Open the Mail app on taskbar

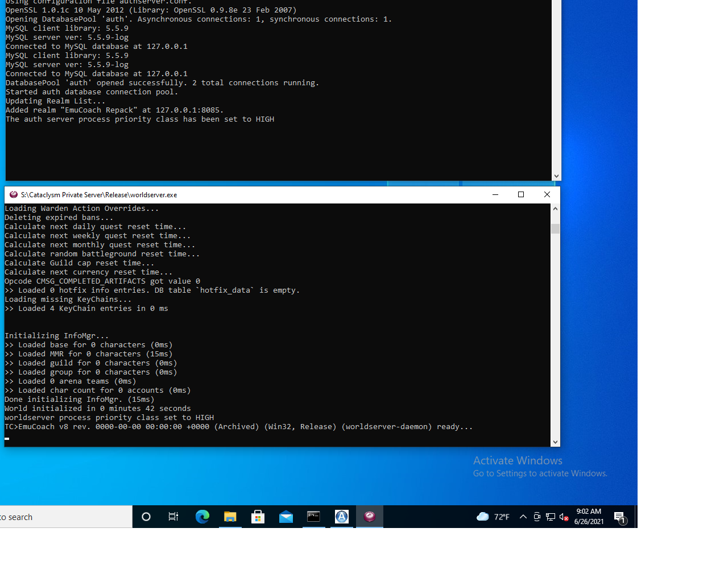(x=286, y=517)
